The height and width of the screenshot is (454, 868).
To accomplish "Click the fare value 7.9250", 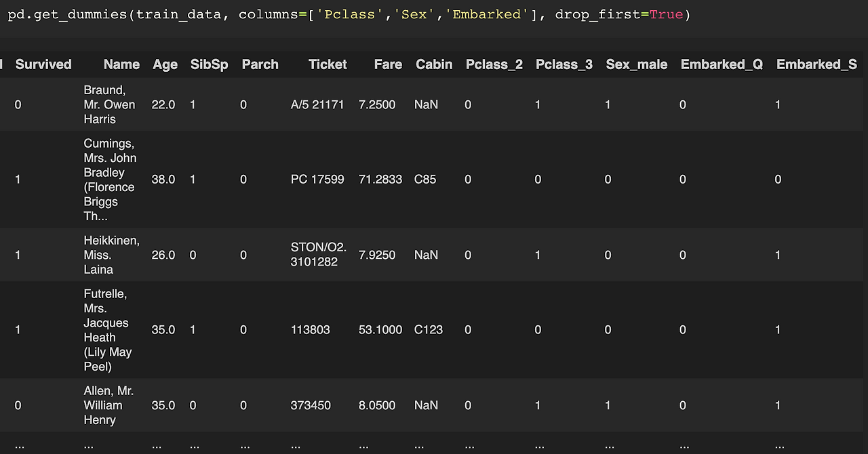I will coord(377,255).
